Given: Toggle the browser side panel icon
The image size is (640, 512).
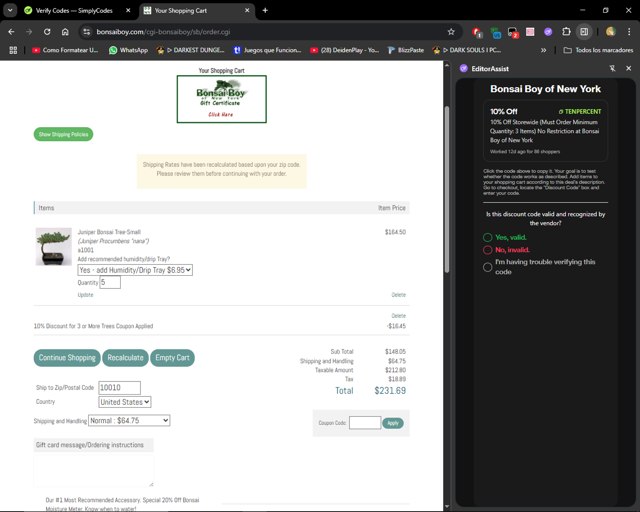Looking at the screenshot, I should click(584, 31).
